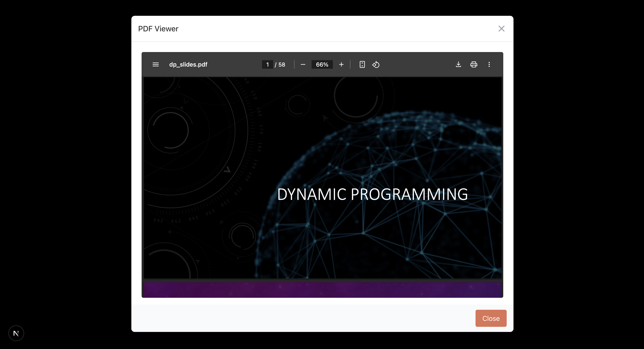
Task: Dismiss the dialog with the X icon
Action: pos(501,29)
